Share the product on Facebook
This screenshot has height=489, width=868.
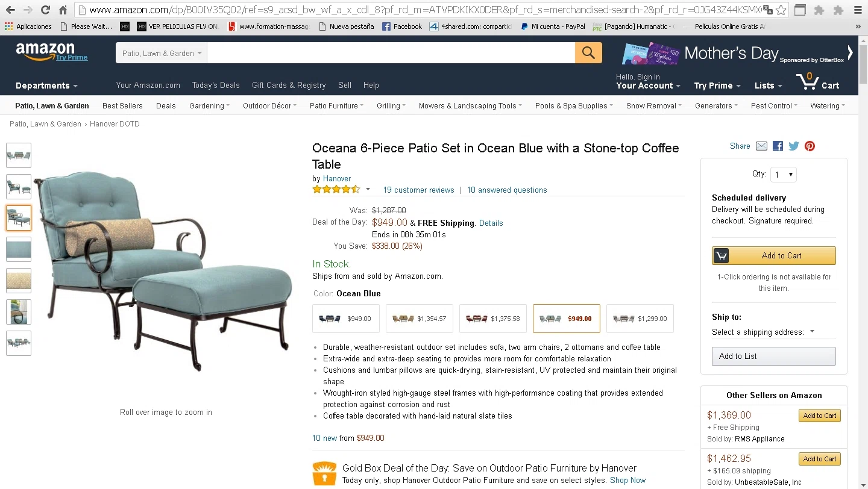point(778,146)
